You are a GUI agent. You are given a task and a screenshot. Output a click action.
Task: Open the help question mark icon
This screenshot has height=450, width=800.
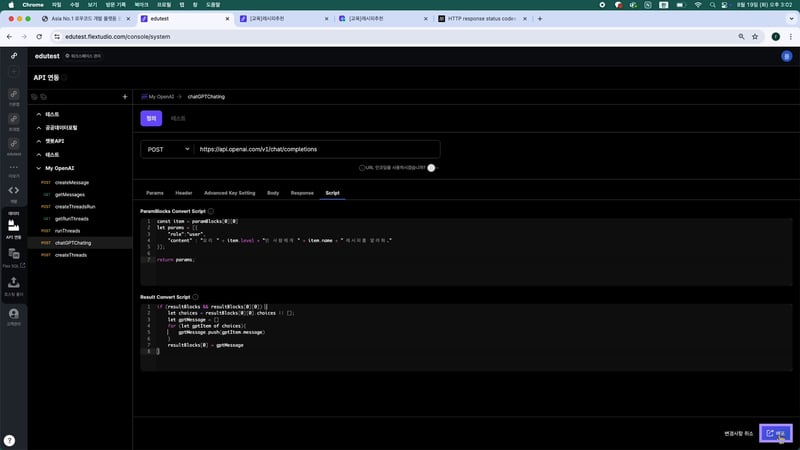tap(9, 440)
